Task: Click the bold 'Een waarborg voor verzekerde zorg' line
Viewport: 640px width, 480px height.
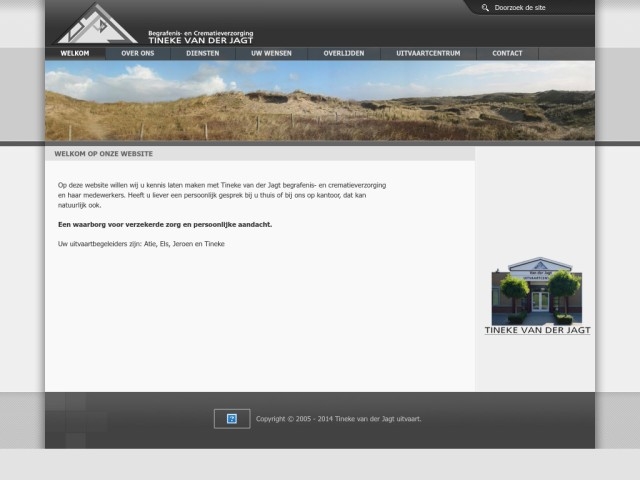Action: click(165, 225)
